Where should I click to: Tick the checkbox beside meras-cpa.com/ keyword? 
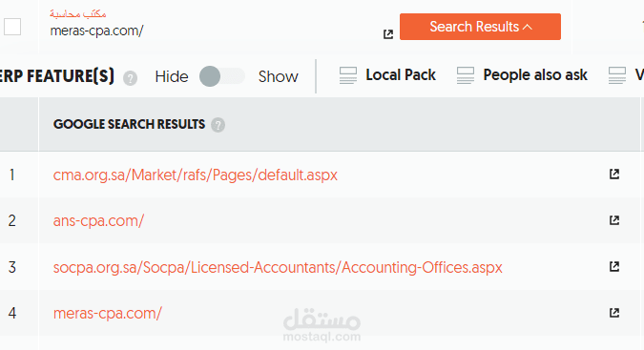(12, 27)
